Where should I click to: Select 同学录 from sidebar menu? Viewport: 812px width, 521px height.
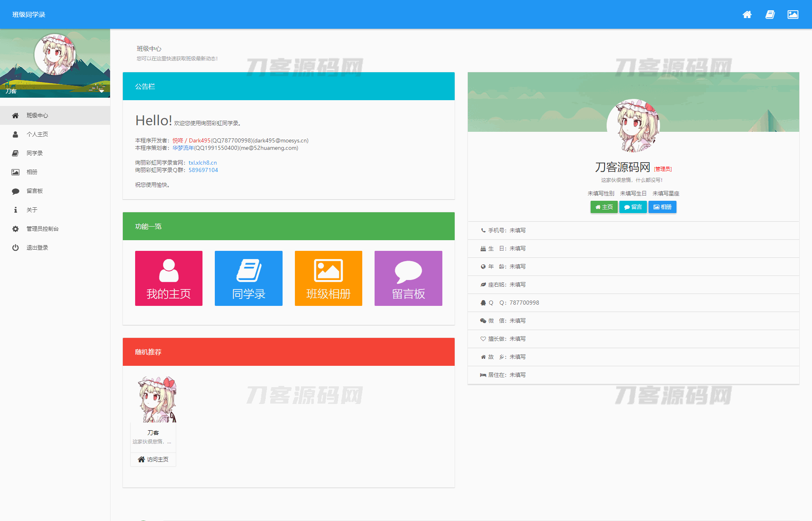tap(35, 153)
